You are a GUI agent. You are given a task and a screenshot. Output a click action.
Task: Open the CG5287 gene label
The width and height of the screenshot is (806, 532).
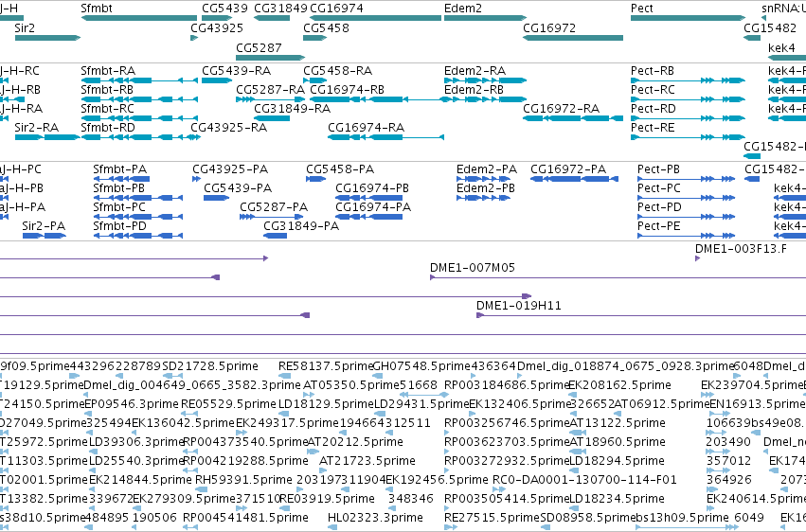[260, 47]
